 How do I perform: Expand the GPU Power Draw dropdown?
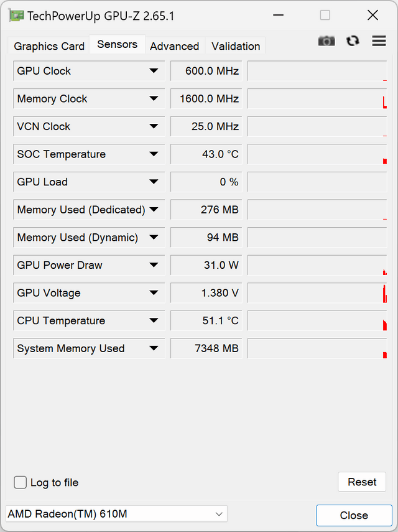click(154, 265)
